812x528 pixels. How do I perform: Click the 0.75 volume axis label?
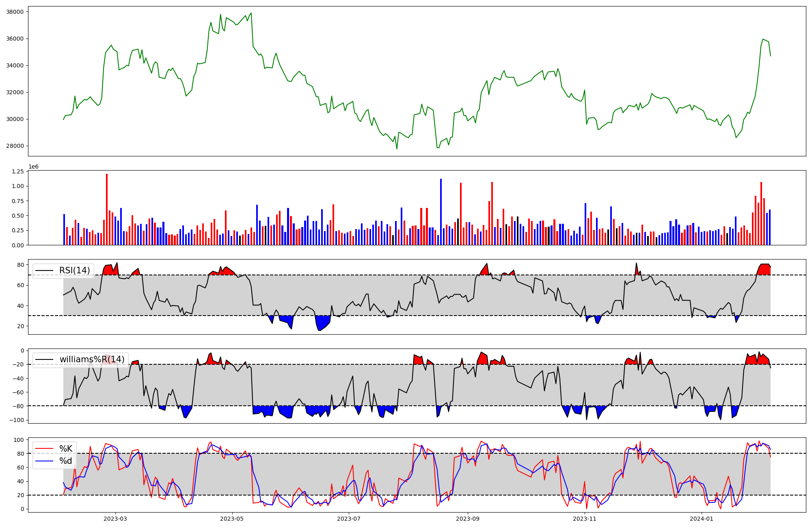click(x=18, y=201)
